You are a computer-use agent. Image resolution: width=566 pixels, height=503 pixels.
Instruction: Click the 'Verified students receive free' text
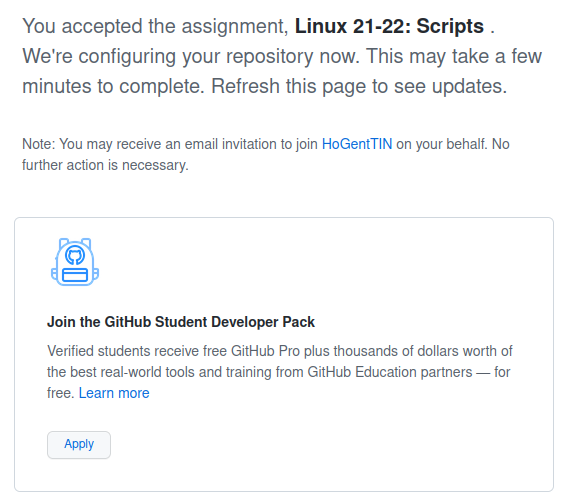pyautogui.click(x=137, y=351)
